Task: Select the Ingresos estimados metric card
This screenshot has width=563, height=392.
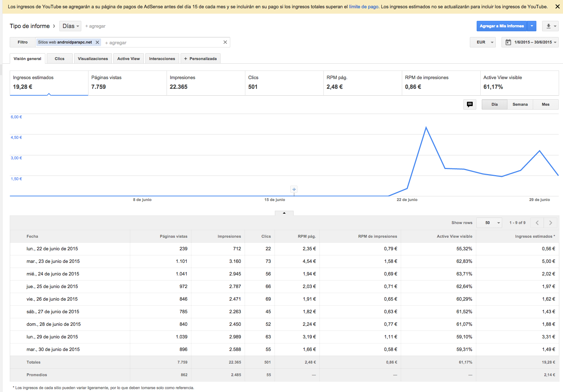Action: pos(49,83)
